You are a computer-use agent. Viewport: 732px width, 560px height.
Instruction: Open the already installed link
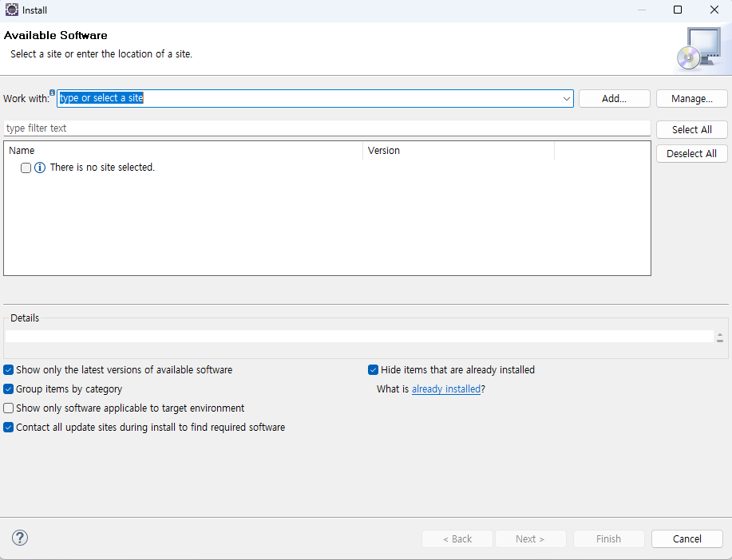(446, 389)
